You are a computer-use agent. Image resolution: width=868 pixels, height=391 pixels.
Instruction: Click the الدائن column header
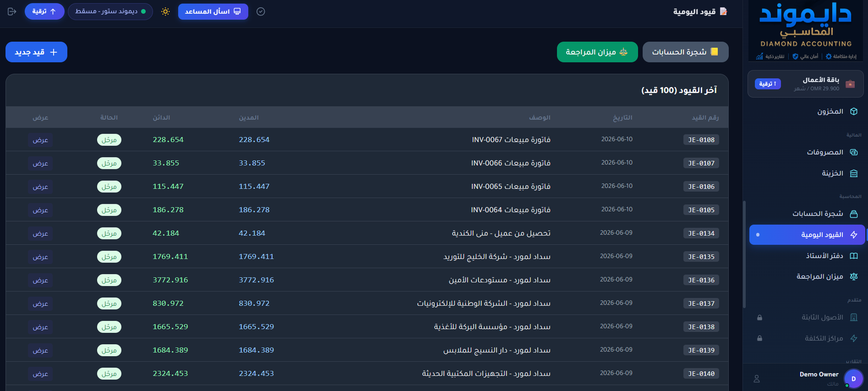tap(162, 117)
